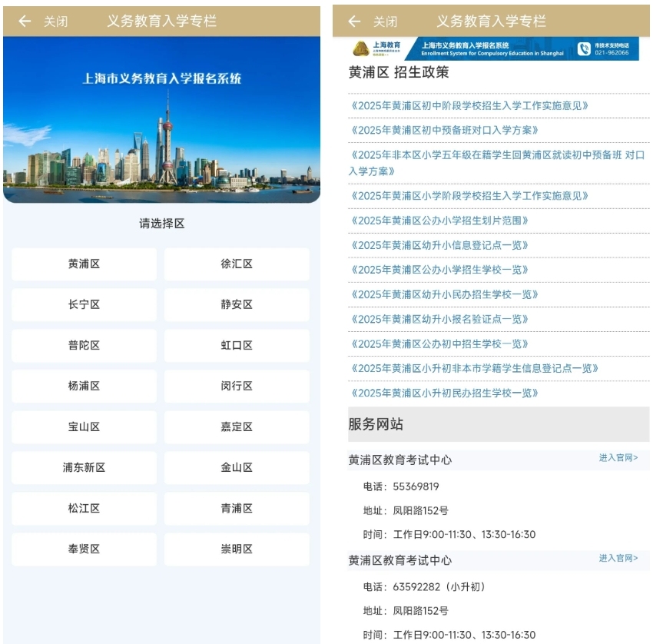
Task: Tap the 青浦区 district button
Action: pos(237,508)
